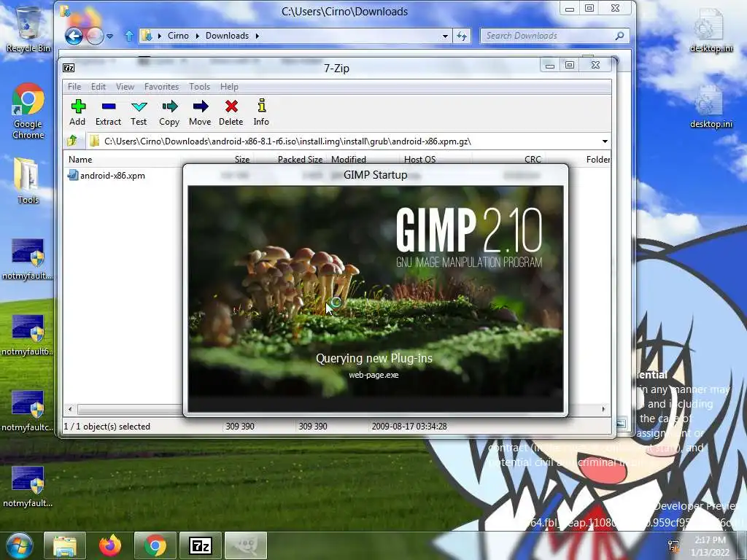The width and height of the screenshot is (747, 560).
Task: Click the Forward button in Explorer window
Action: (95, 36)
